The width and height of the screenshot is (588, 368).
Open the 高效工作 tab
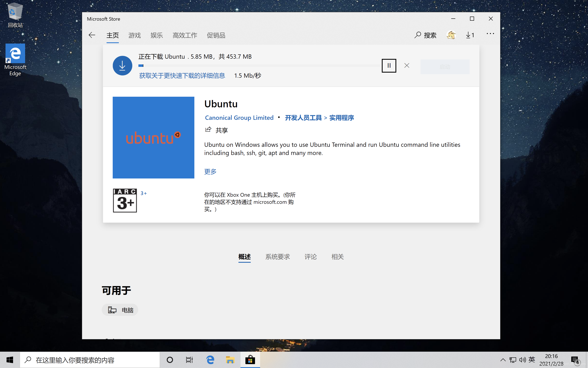pyautogui.click(x=185, y=35)
